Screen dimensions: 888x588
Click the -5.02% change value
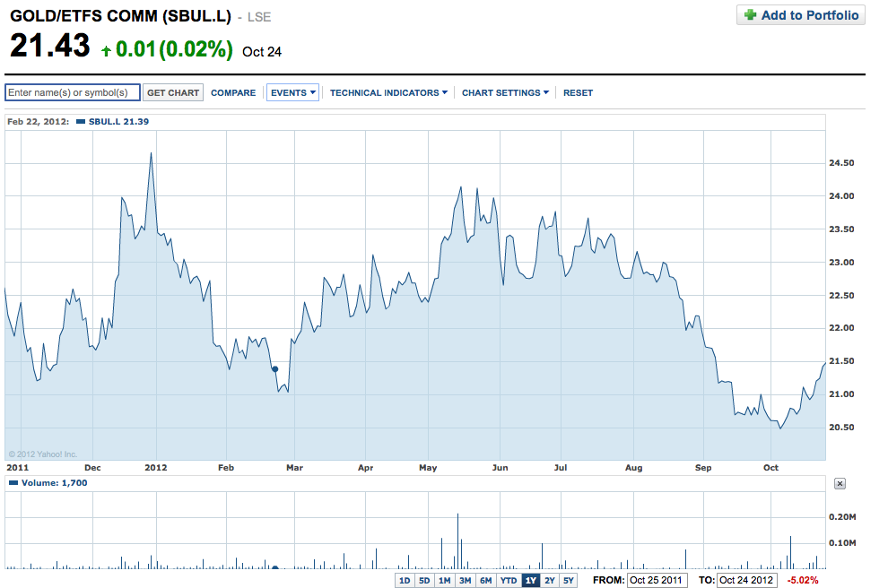point(803,580)
